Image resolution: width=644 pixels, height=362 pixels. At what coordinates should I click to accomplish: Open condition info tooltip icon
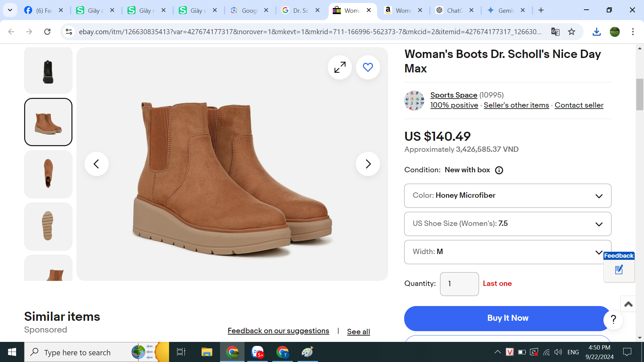pos(499,170)
